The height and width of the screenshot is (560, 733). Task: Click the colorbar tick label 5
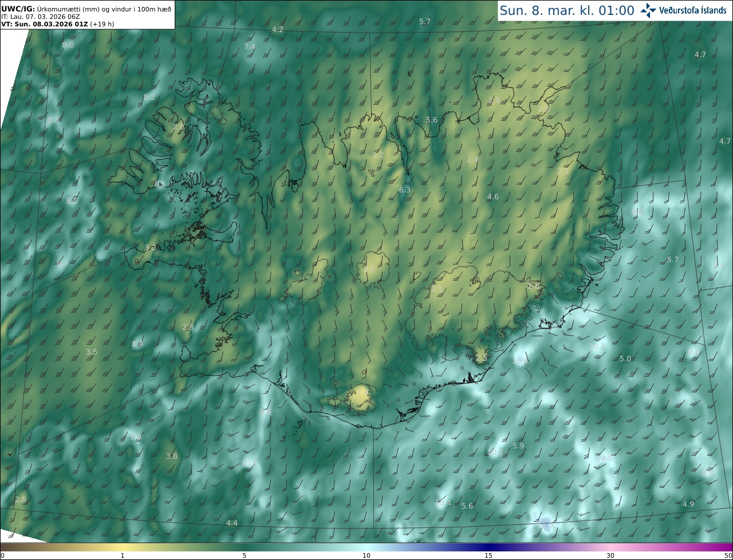tap(245, 555)
